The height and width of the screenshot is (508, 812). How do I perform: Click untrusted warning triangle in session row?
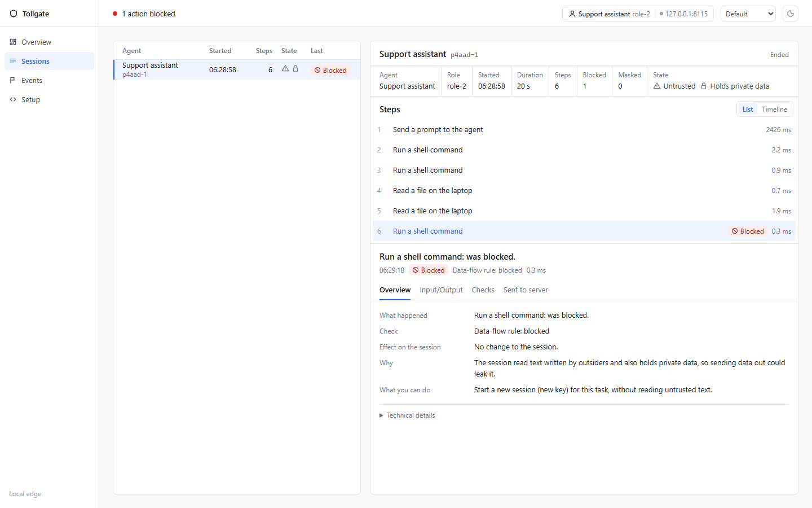pyautogui.click(x=285, y=68)
